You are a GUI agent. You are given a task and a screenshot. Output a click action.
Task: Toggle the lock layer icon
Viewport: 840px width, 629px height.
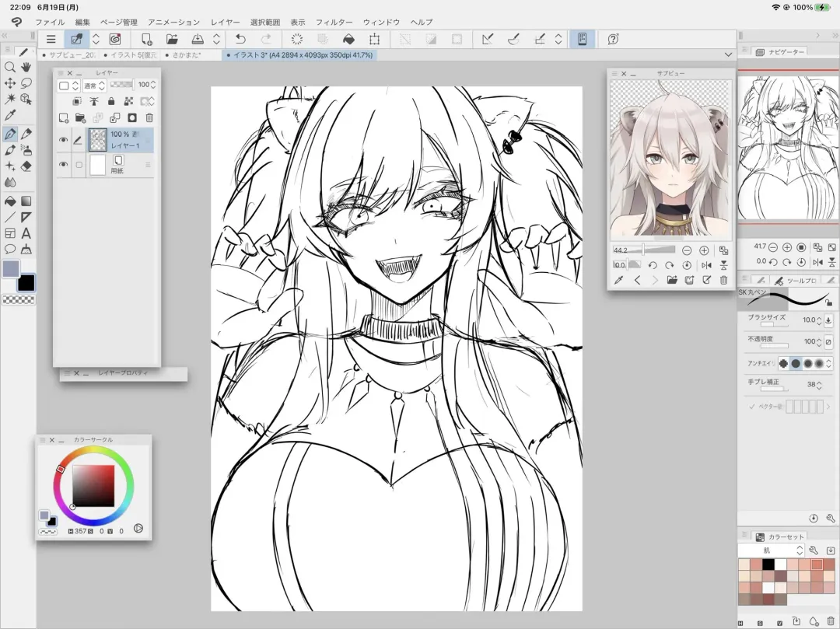coord(111,101)
